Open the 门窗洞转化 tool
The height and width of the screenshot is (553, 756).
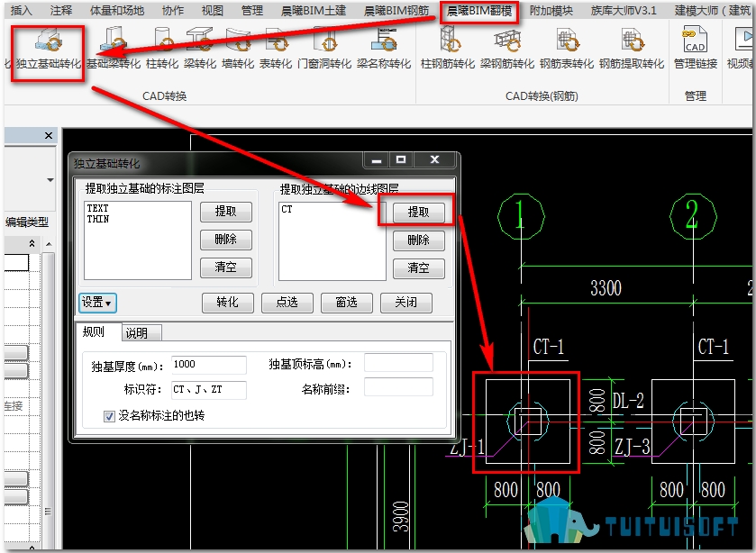coord(324,50)
